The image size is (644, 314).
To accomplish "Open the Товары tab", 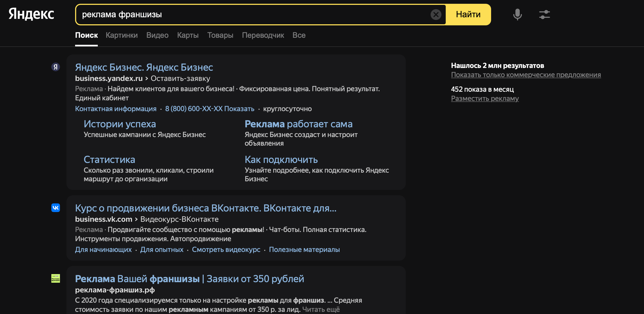I will (220, 35).
